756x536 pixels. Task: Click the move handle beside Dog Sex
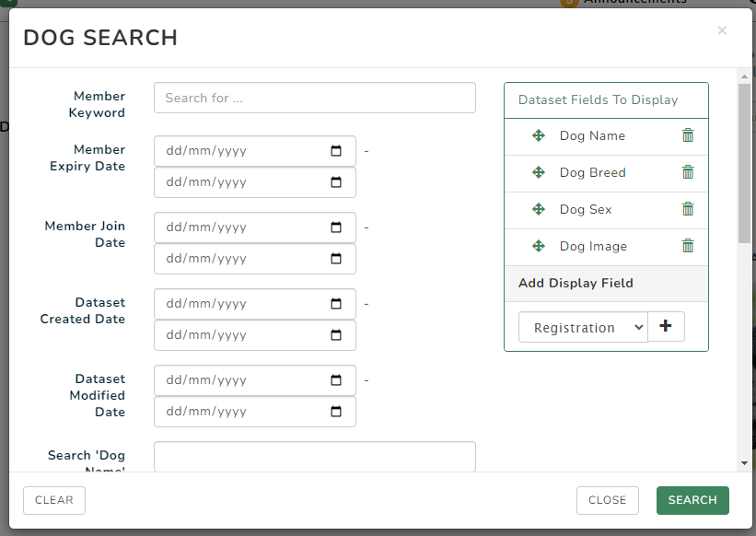[539, 209]
